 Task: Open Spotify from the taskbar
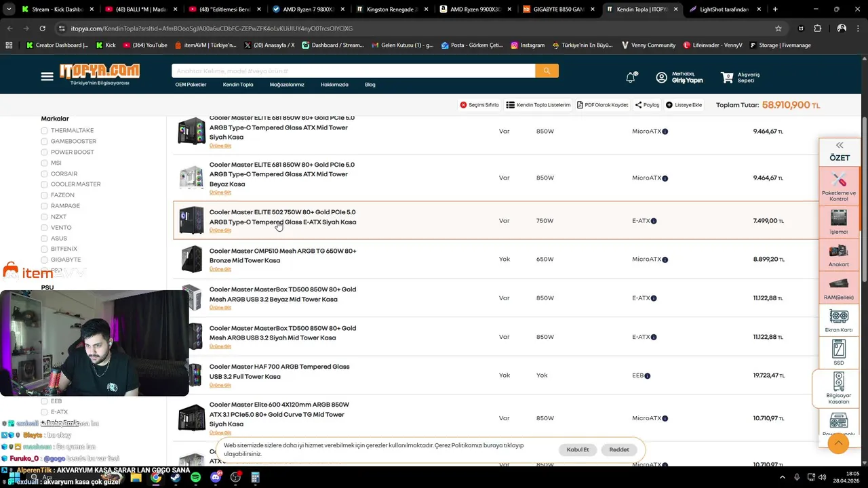pyautogui.click(x=195, y=477)
